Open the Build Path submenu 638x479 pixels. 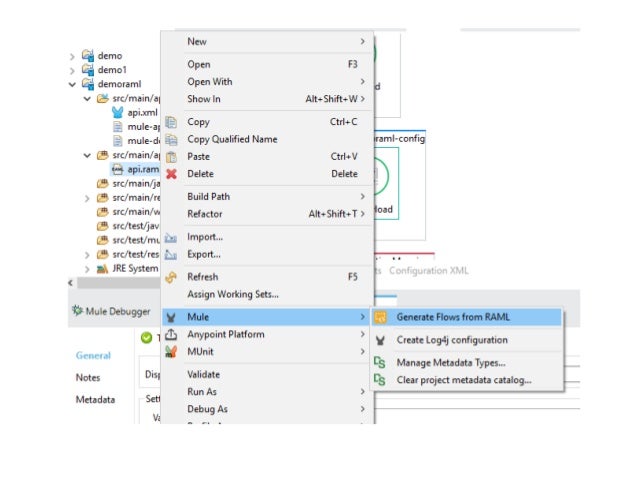pyautogui.click(x=267, y=197)
